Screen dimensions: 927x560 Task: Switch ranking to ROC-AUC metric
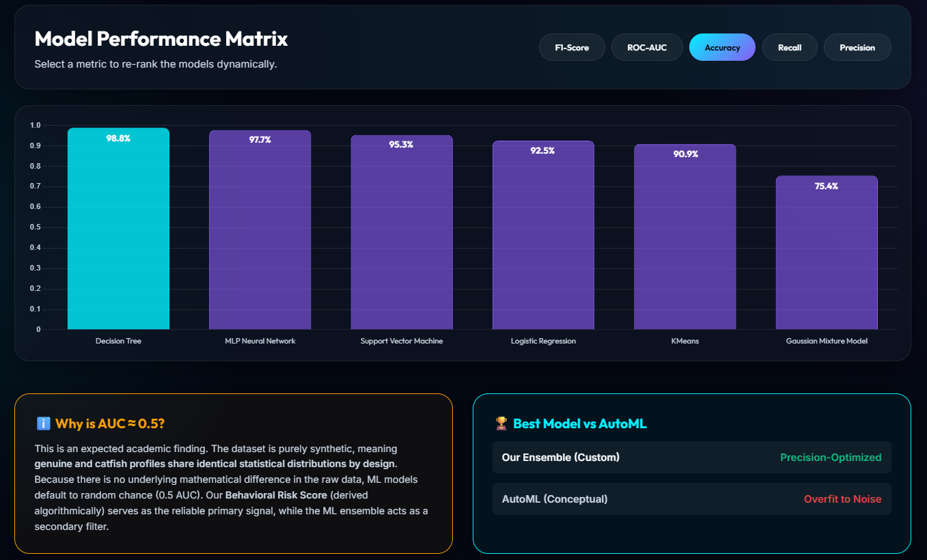point(647,48)
